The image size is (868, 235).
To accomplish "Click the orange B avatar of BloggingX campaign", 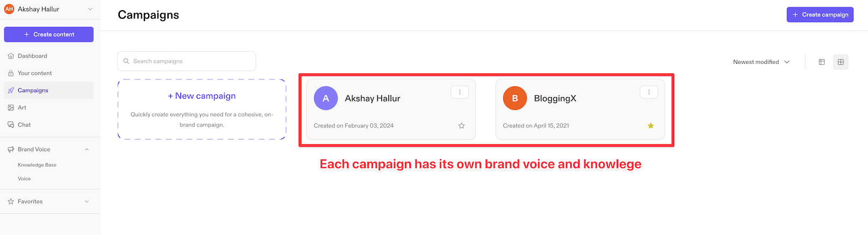I will pos(515,98).
